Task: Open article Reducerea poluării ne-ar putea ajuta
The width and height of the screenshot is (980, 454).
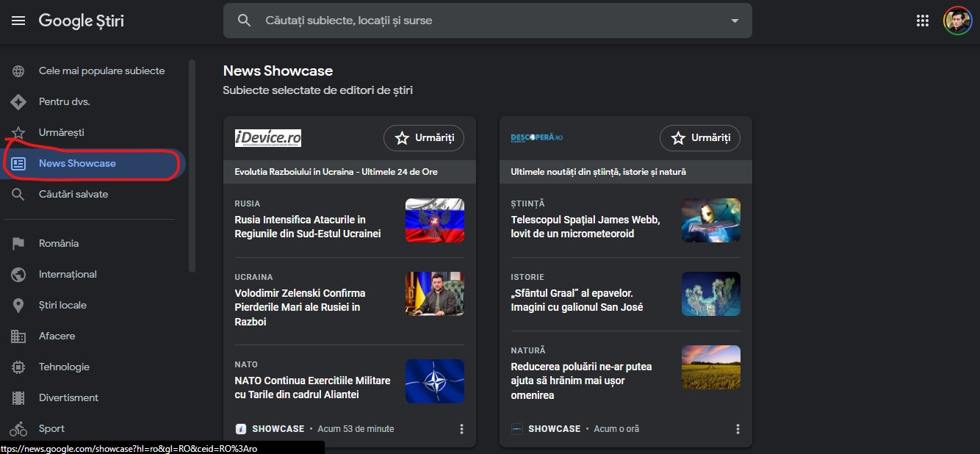Action: tap(581, 381)
